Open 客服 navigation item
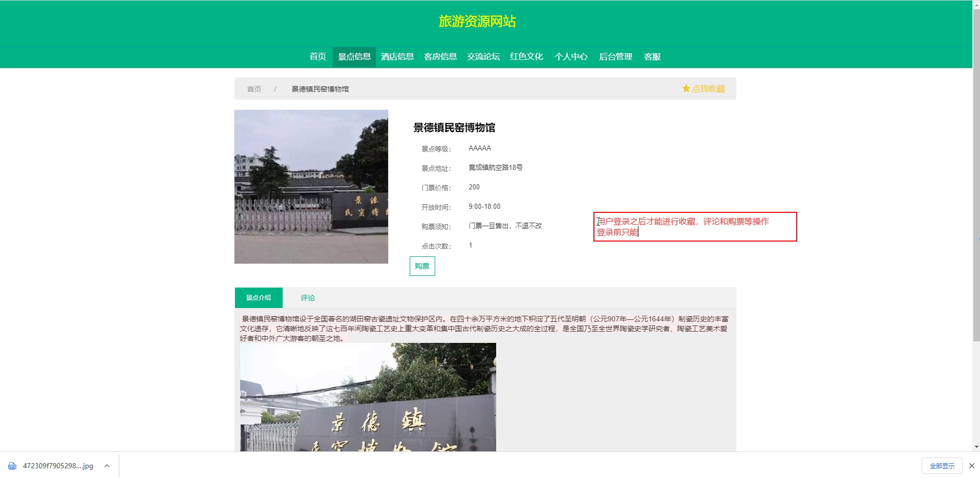This screenshot has width=980, height=478. [x=652, y=57]
